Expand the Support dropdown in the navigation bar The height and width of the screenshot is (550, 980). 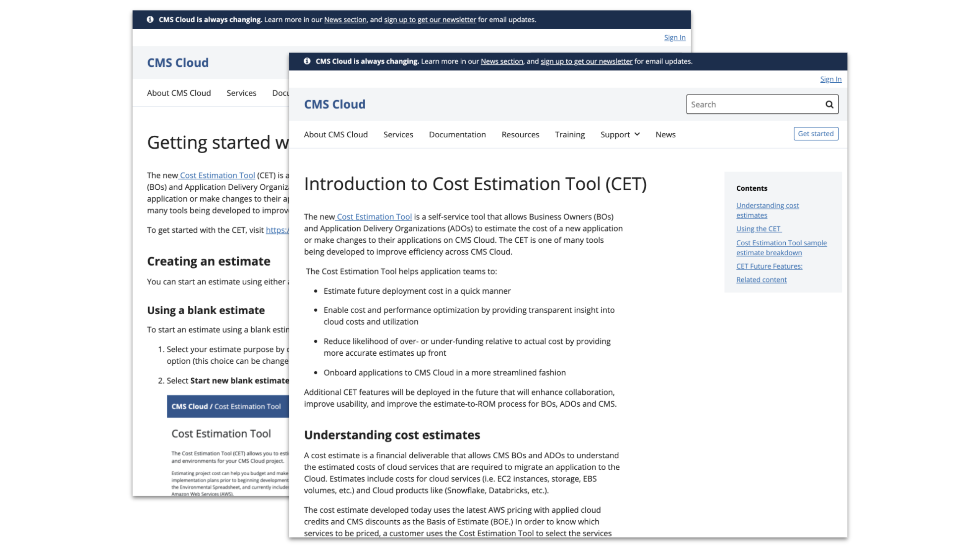click(x=619, y=134)
